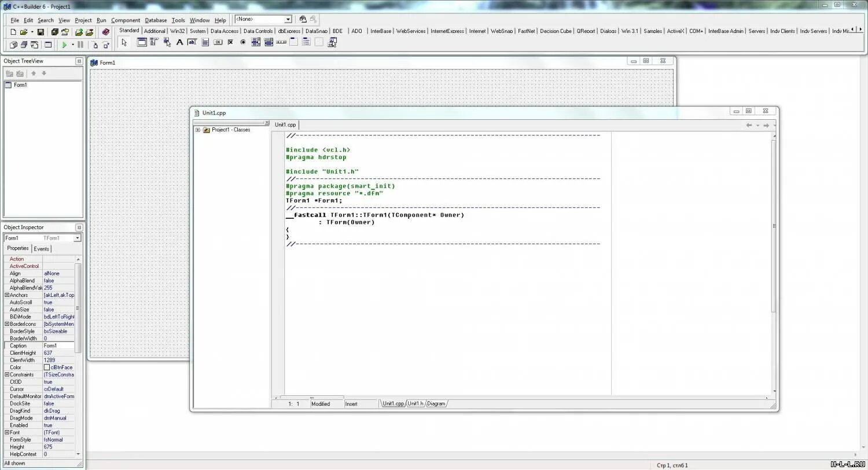Save the file with the floppy disk icon
Viewport: 868px width, 470px height.
(x=41, y=32)
